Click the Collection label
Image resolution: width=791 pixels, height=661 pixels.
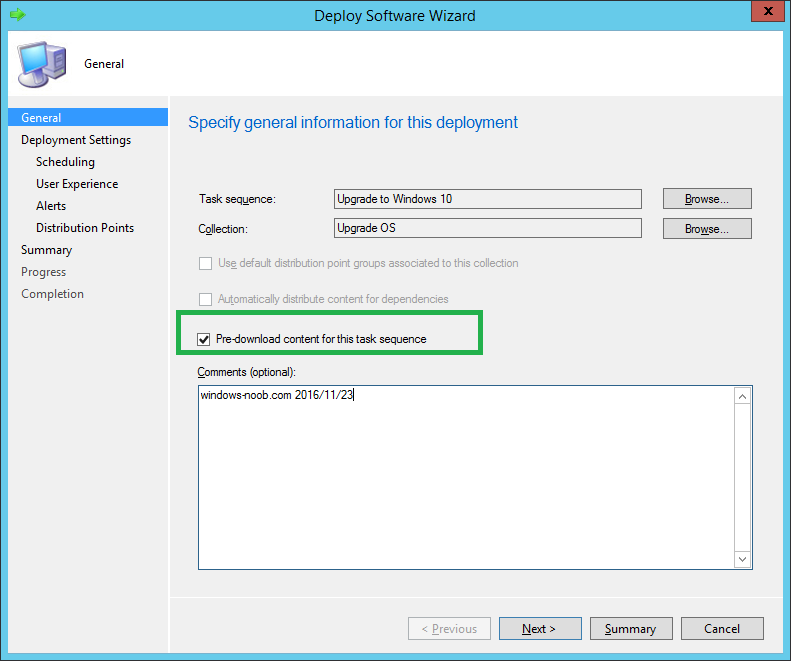pyautogui.click(x=223, y=229)
